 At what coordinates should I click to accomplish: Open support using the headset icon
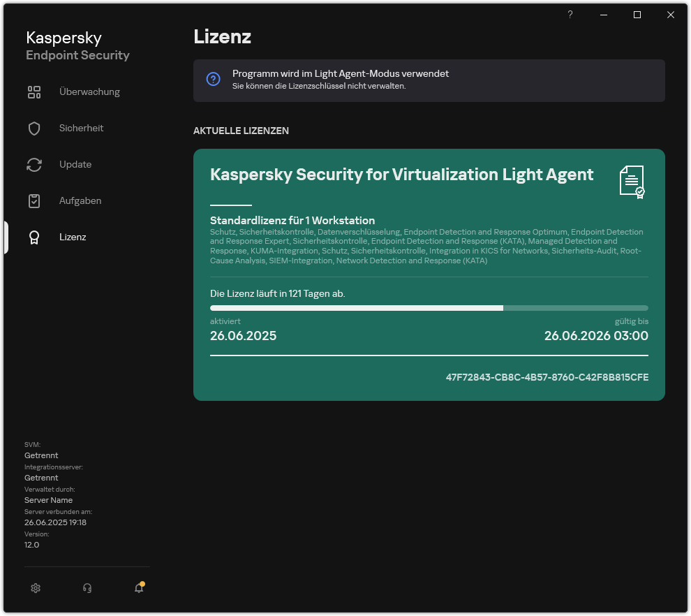(87, 588)
